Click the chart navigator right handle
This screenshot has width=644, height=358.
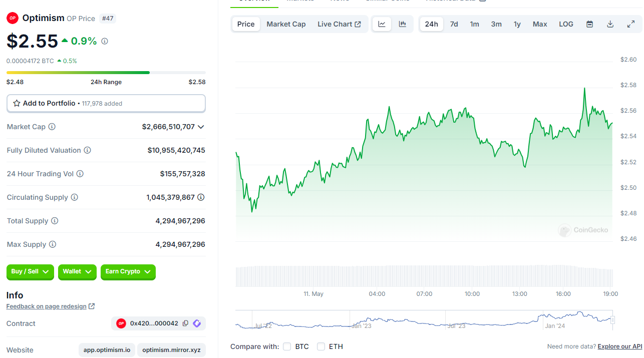[612, 320]
